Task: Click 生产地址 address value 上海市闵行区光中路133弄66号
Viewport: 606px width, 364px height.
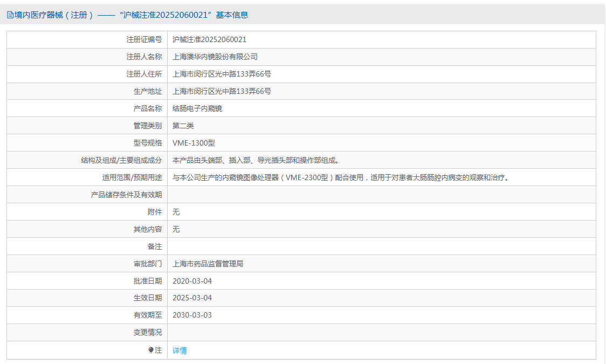Action: click(222, 92)
